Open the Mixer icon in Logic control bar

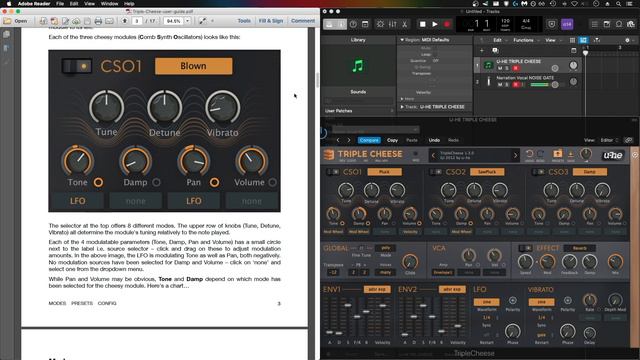[392, 24]
